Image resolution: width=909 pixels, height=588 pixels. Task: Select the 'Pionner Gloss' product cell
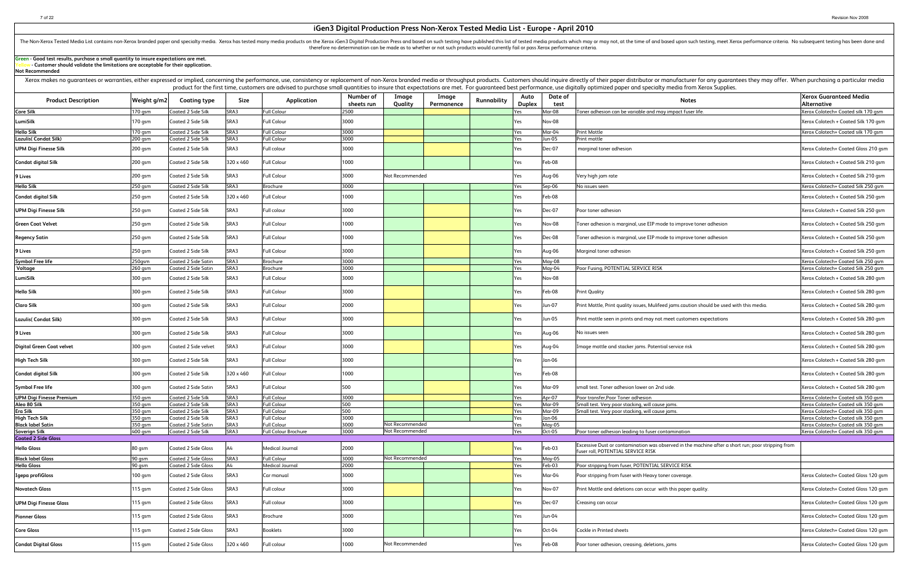(x=73, y=517)
